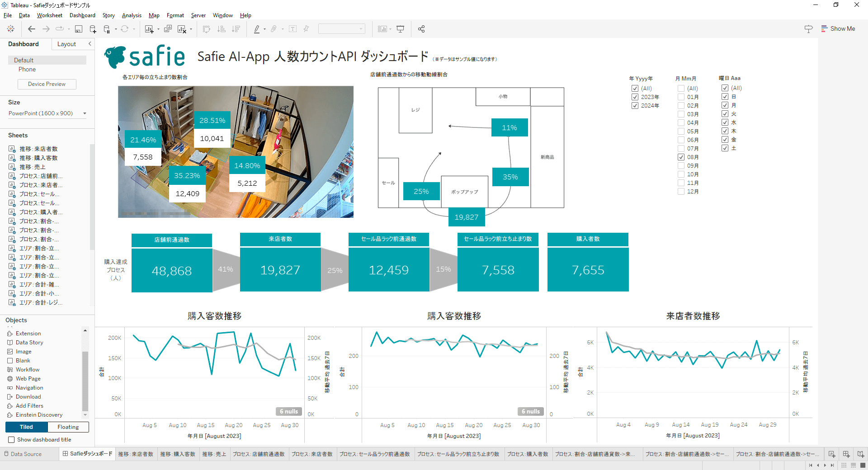Open the New Worksheet dropdown arrow in toolbar
This screenshot has width=868, height=470.
(158, 28)
